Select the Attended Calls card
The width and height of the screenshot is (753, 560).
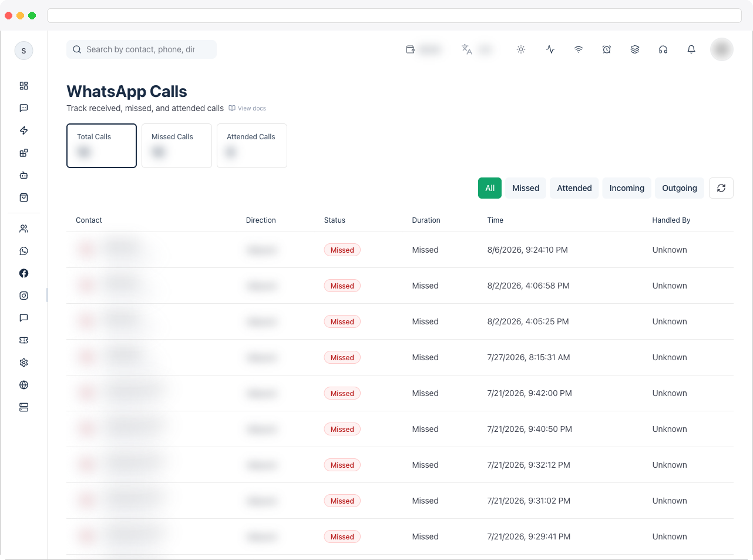click(x=252, y=146)
